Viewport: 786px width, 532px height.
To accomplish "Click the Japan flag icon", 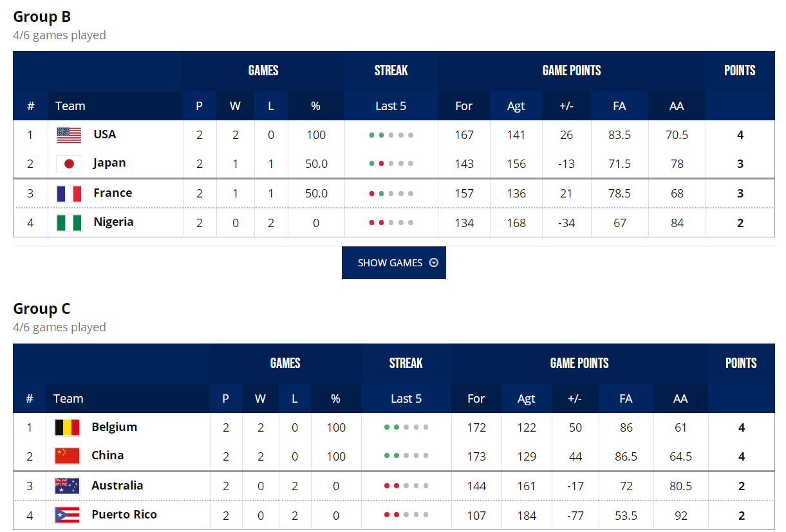I will coord(69,163).
